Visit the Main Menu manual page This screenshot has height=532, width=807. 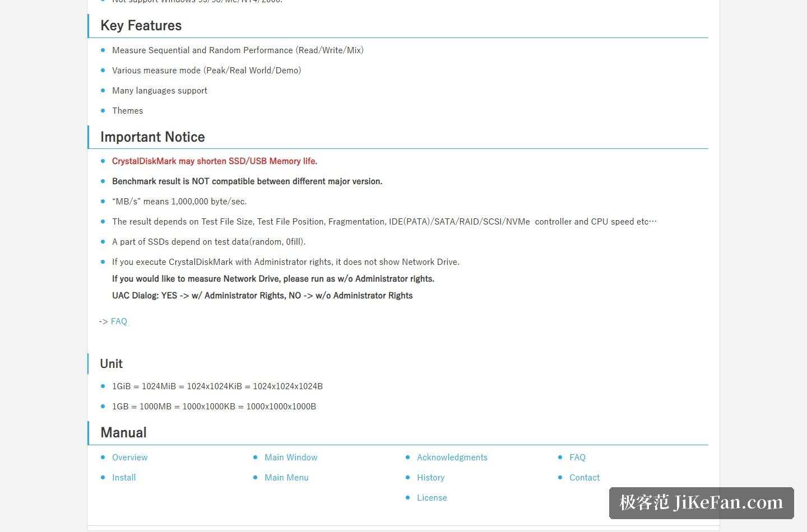(x=286, y=478)
